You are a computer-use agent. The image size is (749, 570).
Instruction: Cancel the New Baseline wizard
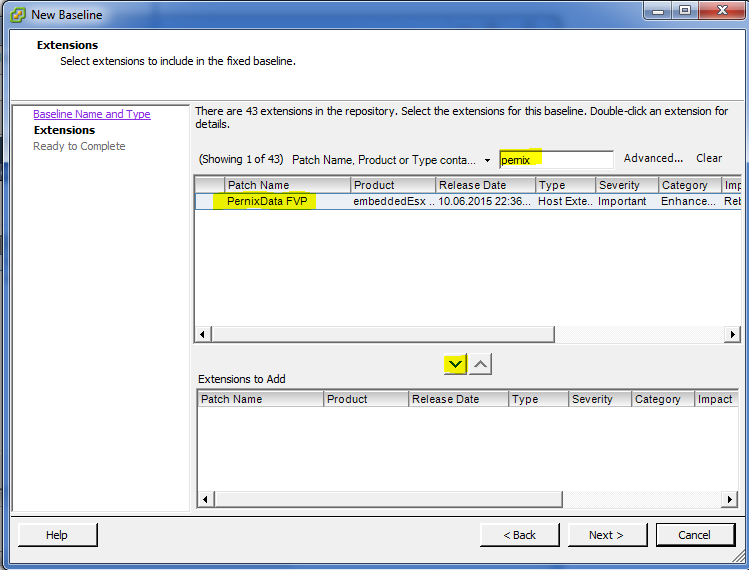[695, 535]
